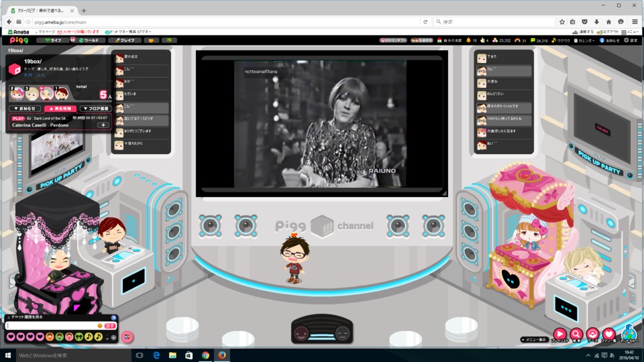Click the P points counter 24,310
The image size is (644, 362).
click(539, 40)
